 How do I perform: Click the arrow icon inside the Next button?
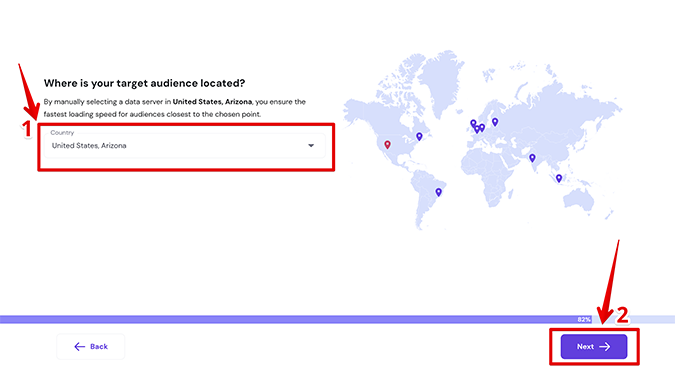coord(604,346)
